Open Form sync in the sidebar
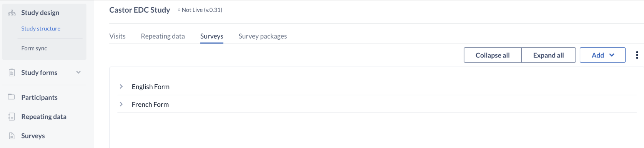 pos(34,48)
